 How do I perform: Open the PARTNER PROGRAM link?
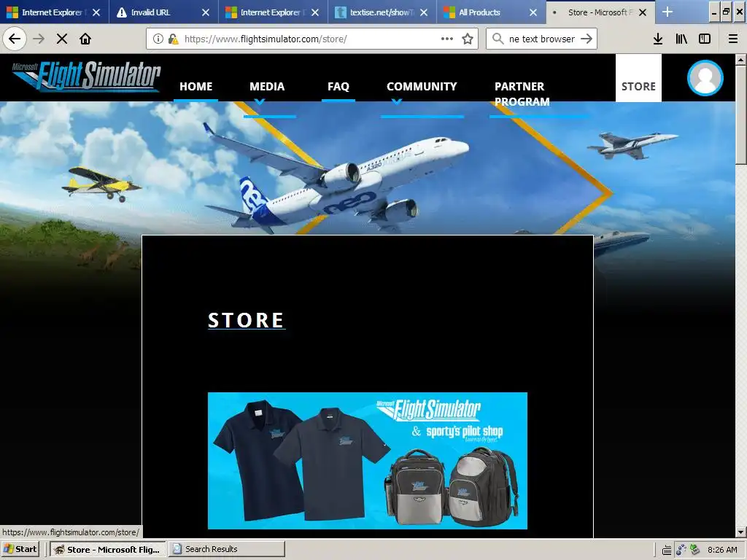click(x=522, y=94)
